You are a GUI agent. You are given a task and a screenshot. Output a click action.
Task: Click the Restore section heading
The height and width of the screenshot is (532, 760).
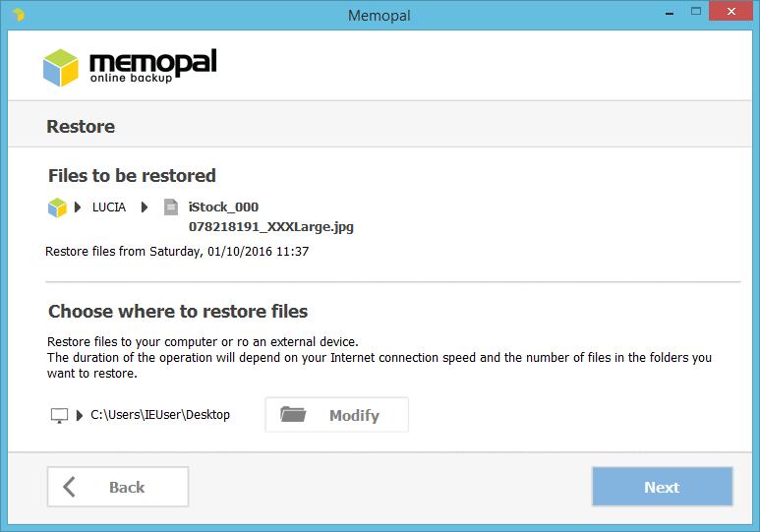pyautogui.click(x=81, y=126)
